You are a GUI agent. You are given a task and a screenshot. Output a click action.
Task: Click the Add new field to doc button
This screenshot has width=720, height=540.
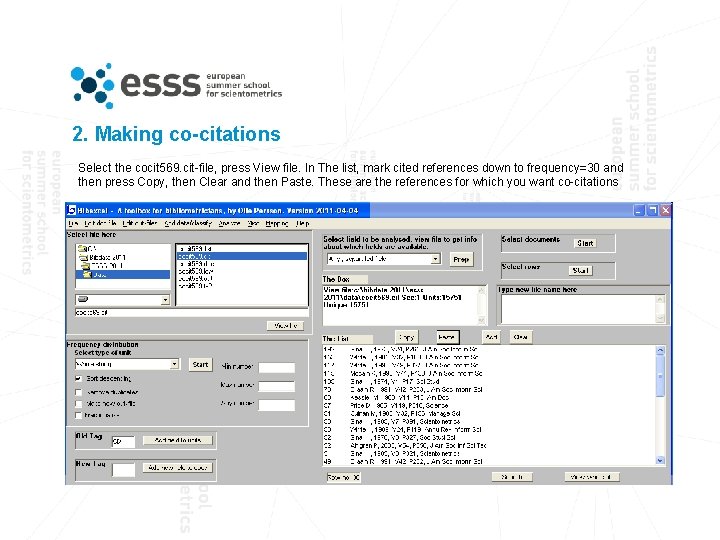pyautogui.click(x=178, y=467)
